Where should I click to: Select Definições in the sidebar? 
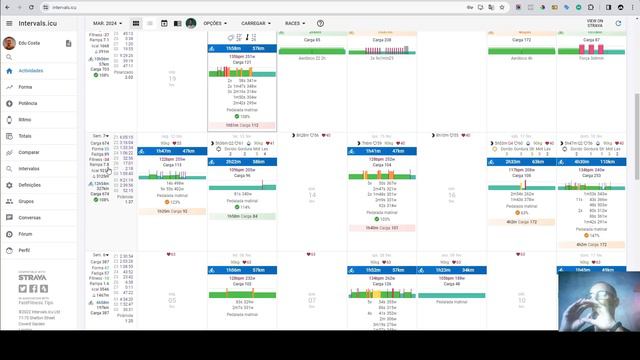[29, 185]
